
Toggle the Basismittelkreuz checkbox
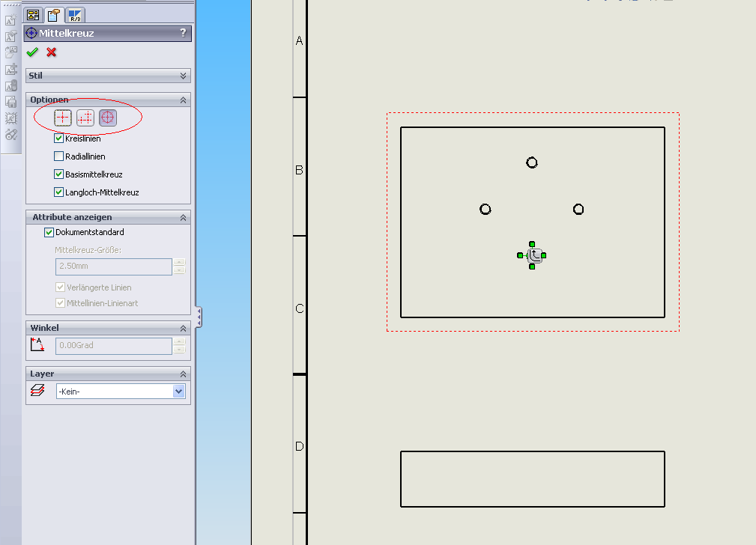coord(59,174)
